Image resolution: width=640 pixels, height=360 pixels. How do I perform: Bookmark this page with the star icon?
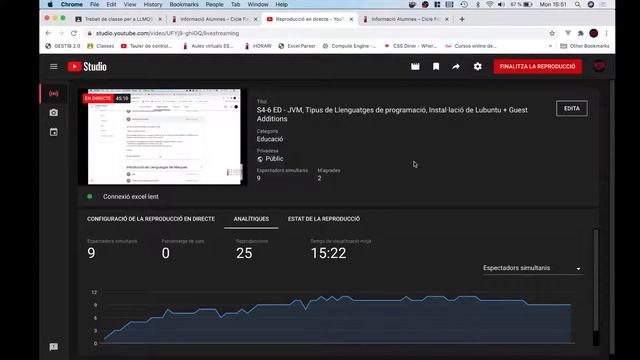point(552,33)
